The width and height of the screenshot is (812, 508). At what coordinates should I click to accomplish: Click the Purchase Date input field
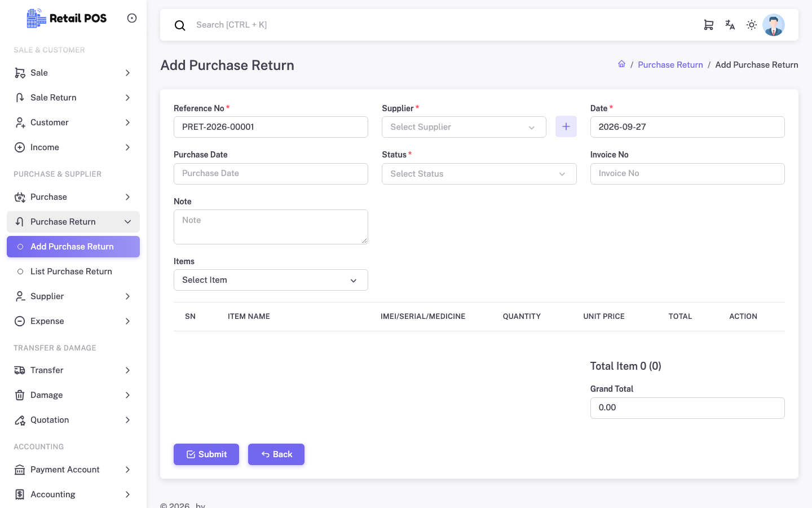[271, 174]
